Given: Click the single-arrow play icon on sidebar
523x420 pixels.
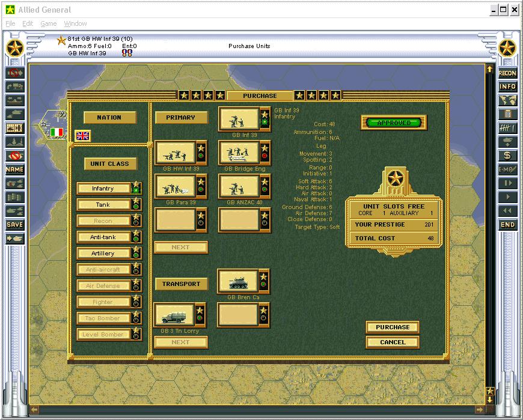Looking at the screenshot, I should pos(507,197).
